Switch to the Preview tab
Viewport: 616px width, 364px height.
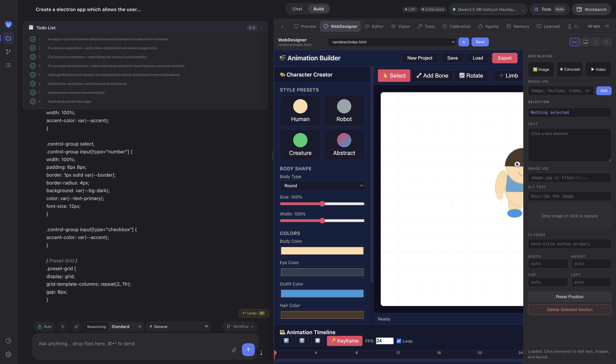pyautogui.click(x=305, y=26)
